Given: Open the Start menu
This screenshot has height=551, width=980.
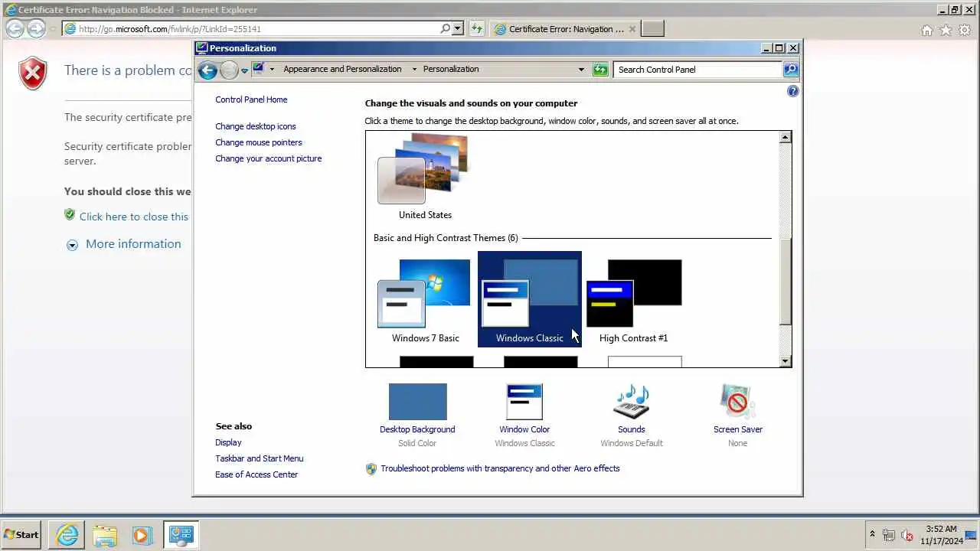Looking at the screenshot, I should 21,535.
